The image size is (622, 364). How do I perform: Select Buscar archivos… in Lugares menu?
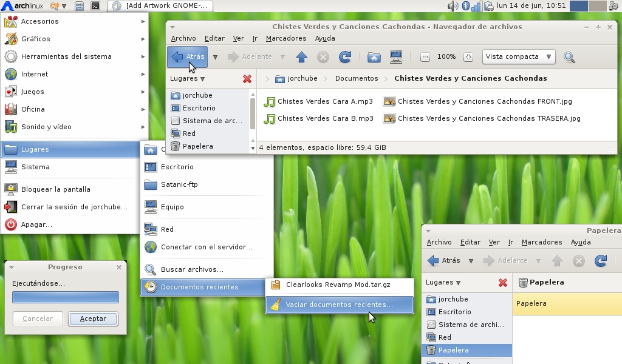[x=207, y=269]
